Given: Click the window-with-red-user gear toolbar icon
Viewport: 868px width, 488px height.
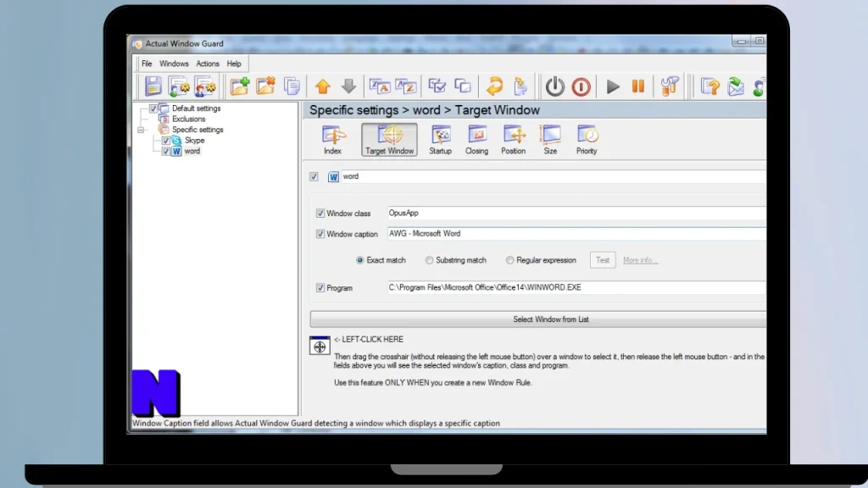Looking at the screenshot, I should tap(205, 86).
